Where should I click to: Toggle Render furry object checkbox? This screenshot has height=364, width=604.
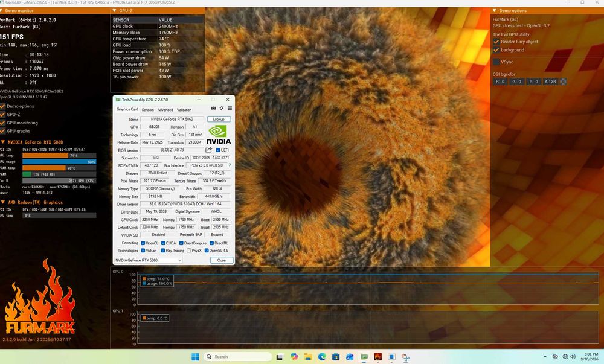496,42
